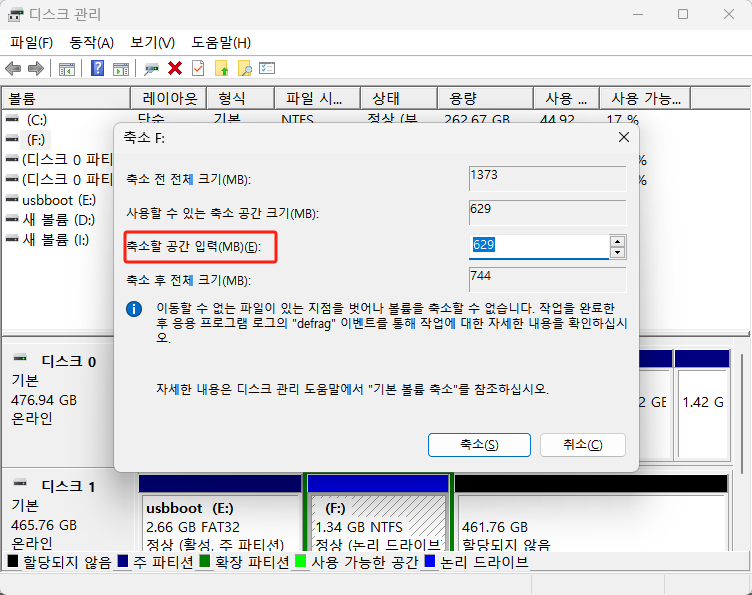The image size is (752, 595).
Task: Sort by the 상태 column header
Action: click(399, 98)
